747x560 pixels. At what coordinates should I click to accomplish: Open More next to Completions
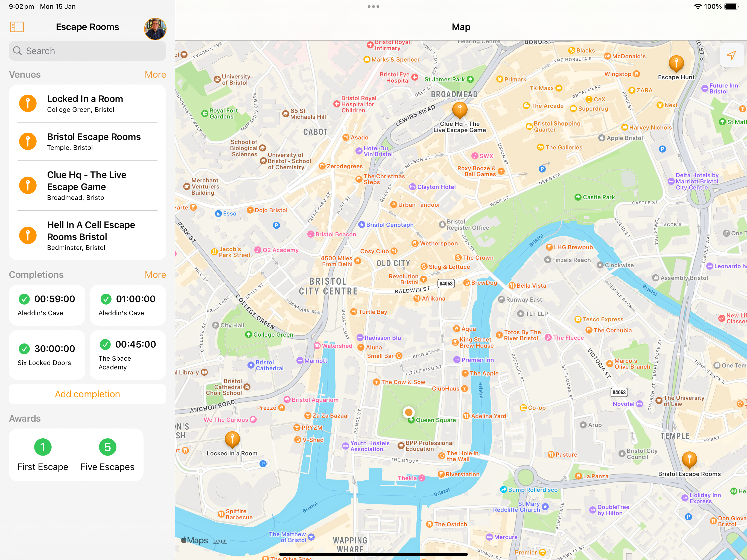(155, 275)
